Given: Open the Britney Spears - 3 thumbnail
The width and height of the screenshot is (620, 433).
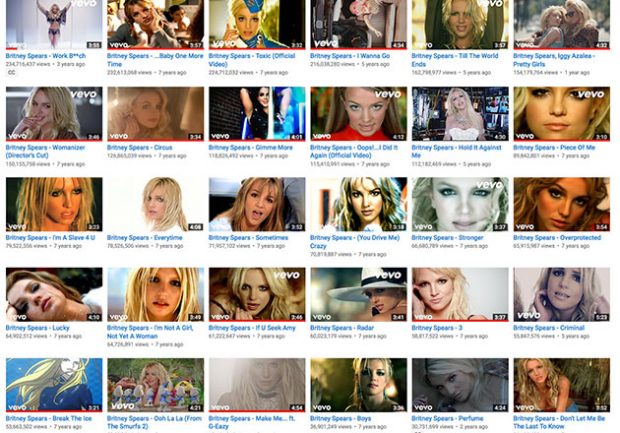Looking at the screenshot, I should tap(460, 295).
